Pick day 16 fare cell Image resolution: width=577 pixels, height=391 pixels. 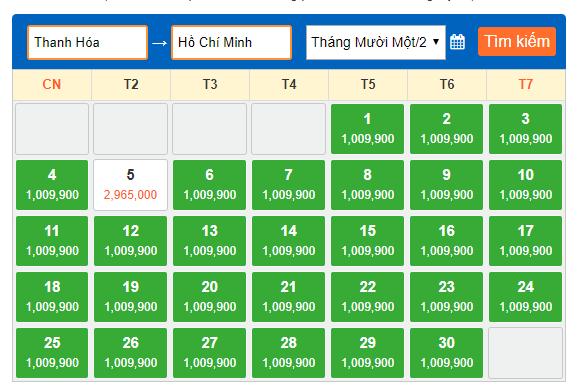point(446,241)
